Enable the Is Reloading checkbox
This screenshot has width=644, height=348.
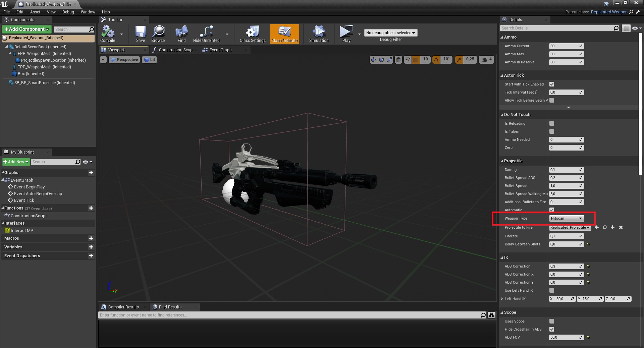click(x=552, y=124)
